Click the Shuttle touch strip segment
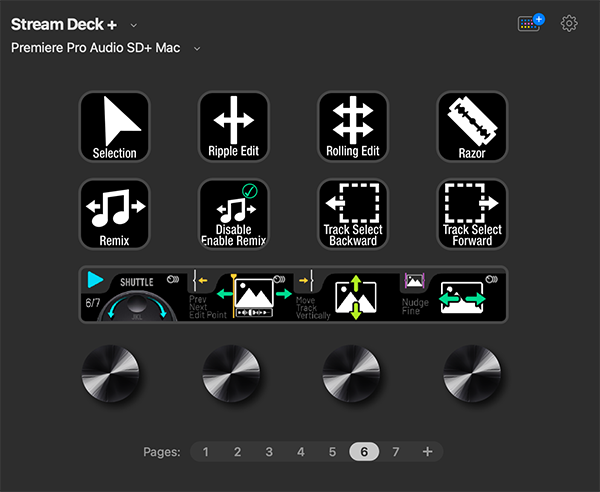Image resolution: width=600 pixels, height=492 pixels. point(134,295)
